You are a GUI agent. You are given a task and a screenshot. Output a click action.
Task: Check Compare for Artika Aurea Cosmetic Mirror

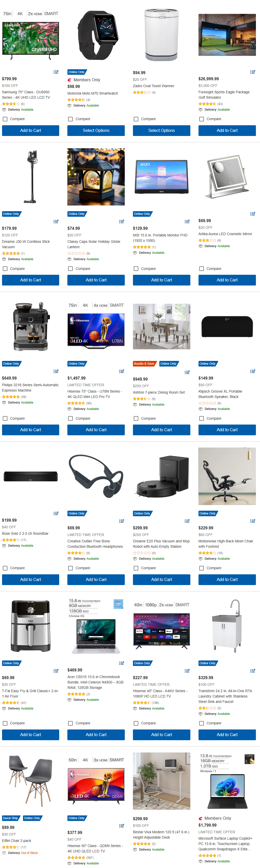click(x=202, y=269)
